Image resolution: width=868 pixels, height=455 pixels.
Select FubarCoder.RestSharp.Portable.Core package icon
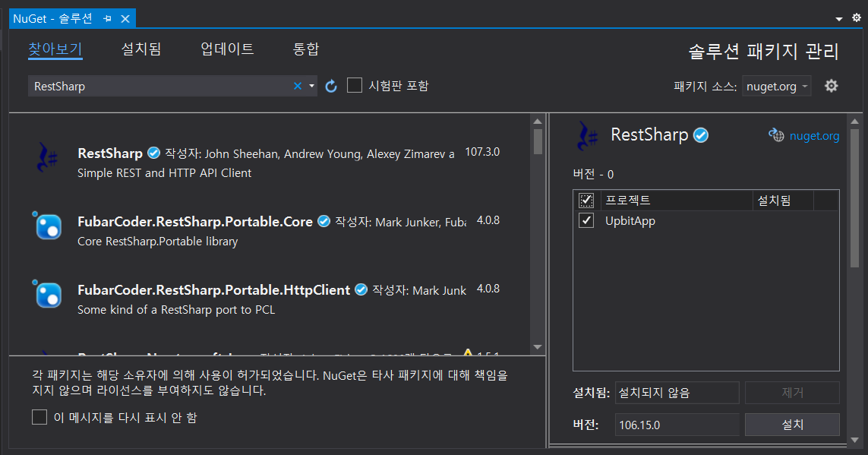pos(46,226)
